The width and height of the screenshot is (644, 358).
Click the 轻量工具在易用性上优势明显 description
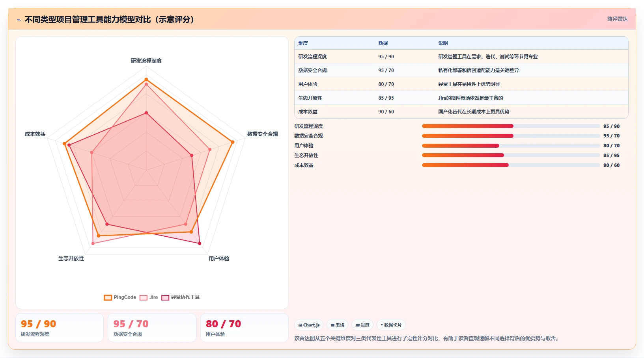(469, 84)
